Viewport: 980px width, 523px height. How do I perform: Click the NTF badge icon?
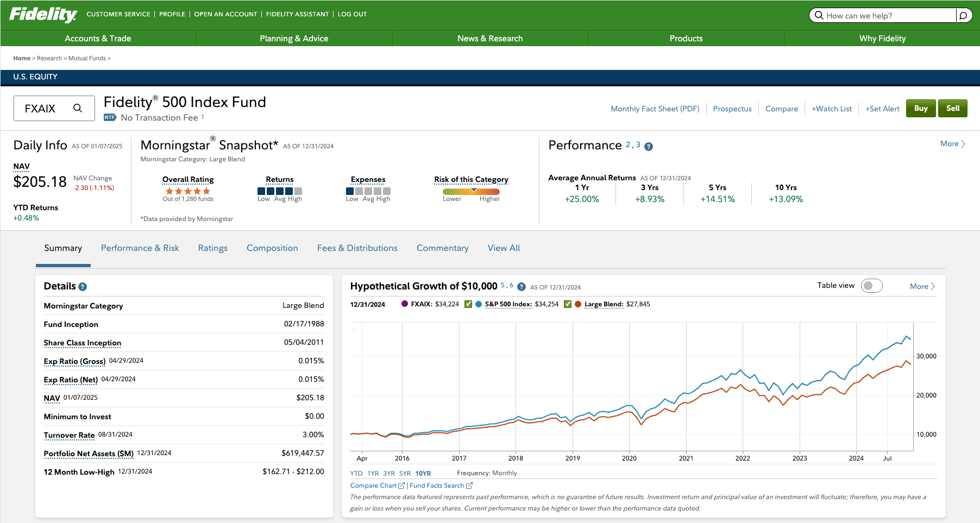(110, 117)
